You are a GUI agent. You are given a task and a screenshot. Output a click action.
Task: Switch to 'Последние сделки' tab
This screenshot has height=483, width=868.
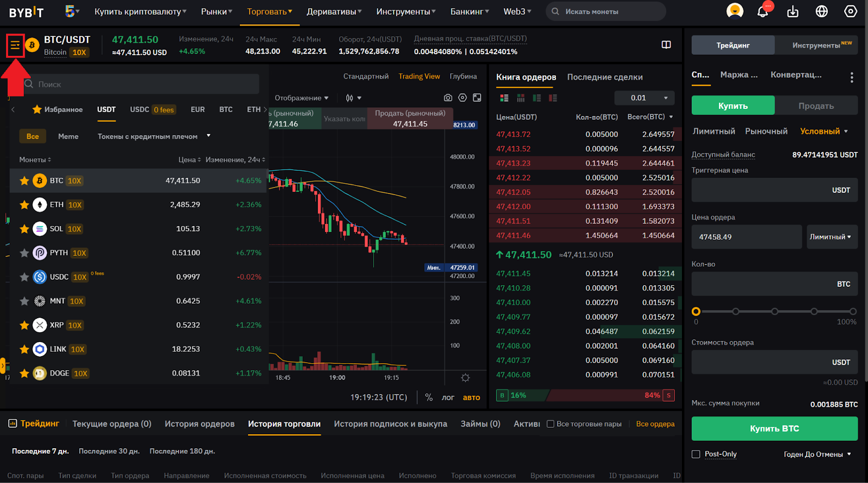click(604, 77)
